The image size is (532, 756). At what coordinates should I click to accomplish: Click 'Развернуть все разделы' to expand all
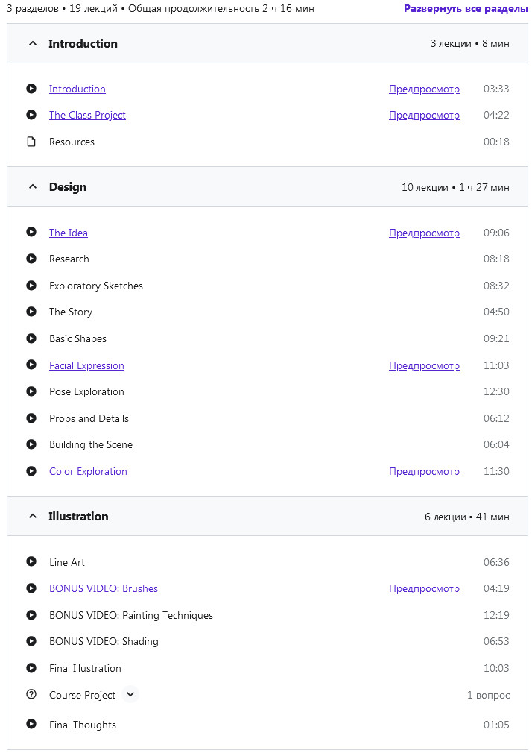click(x=466, y=9)
